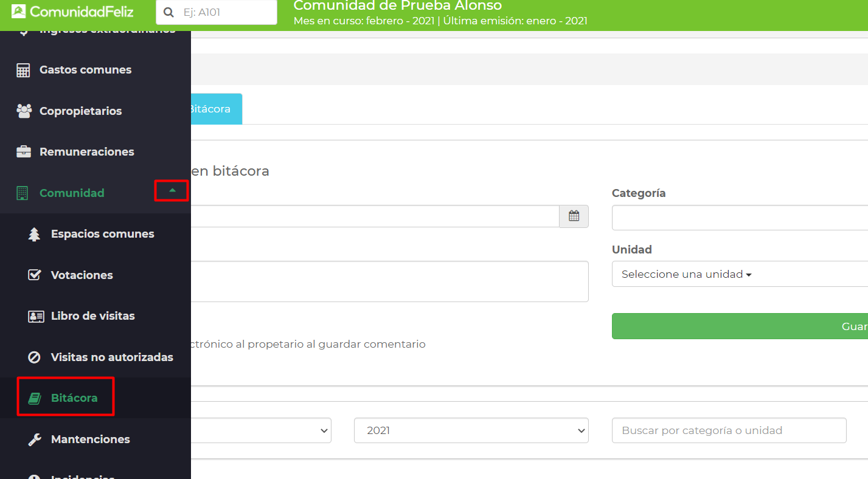Click the ComunidadFeliz house logo icon

(19, 12)
